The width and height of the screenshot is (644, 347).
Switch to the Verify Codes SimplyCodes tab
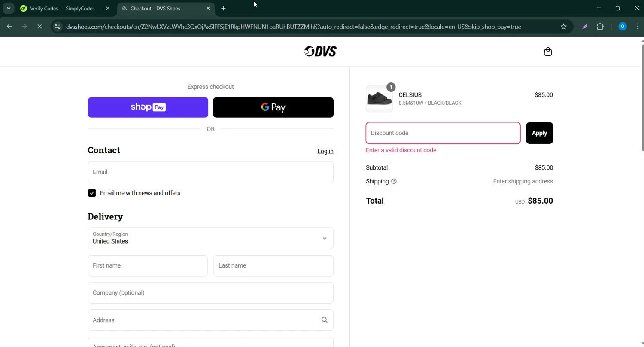(63, 8)
